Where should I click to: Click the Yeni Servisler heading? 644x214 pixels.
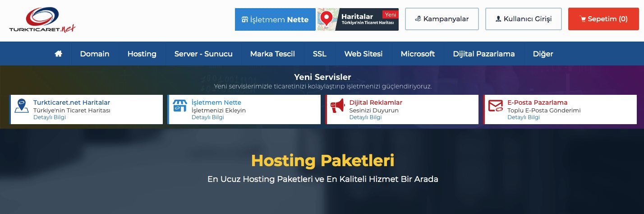pyautogui.click(x=322, y=77)
